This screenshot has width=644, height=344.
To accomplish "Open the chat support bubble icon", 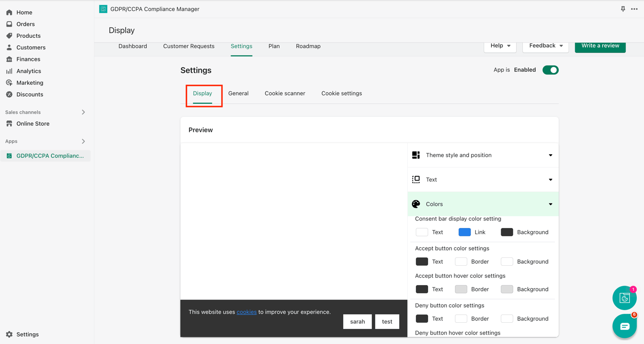I will [x=624, y=326].
